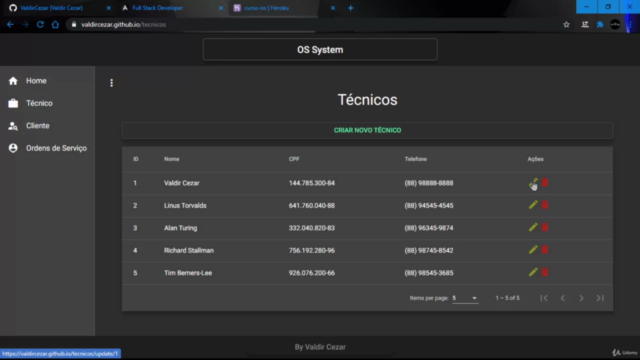Viewport: 640px width, 360px height.
Task: Click the ID column header
Action: pyautogui.click(x=136, y=159)
